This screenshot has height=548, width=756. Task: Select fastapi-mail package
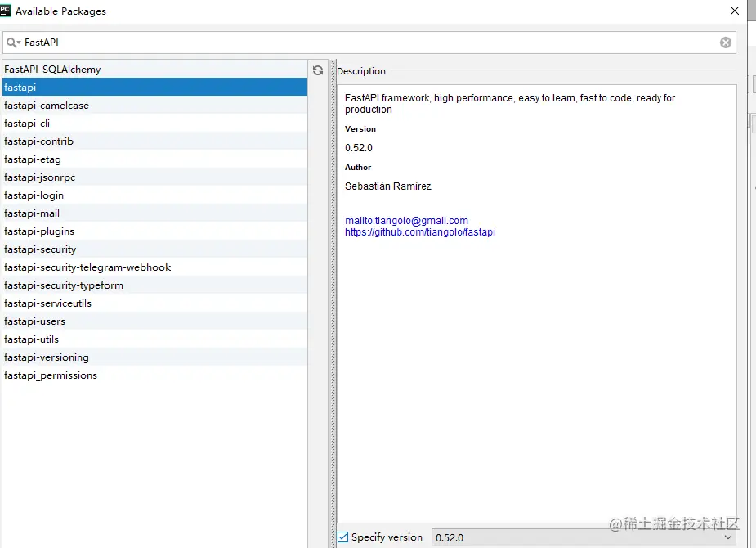coord(154,213)
